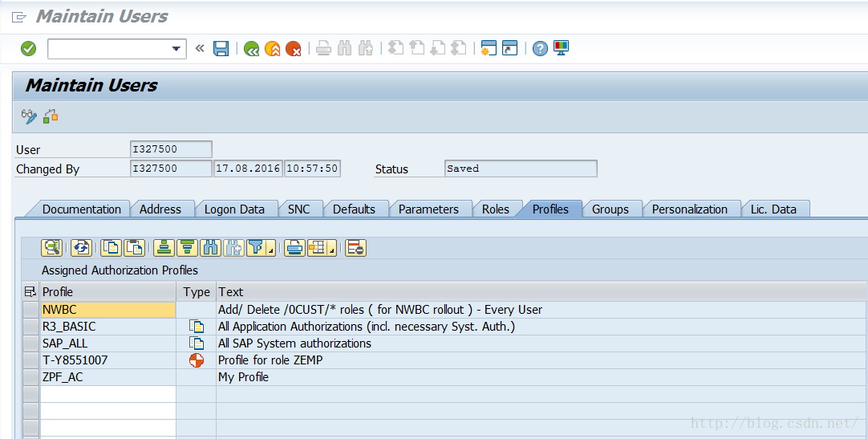Image resolution: width=868 pixels, height=439 pixels.
Task: Jump to last page icon
Action: [x=458, y=49]
